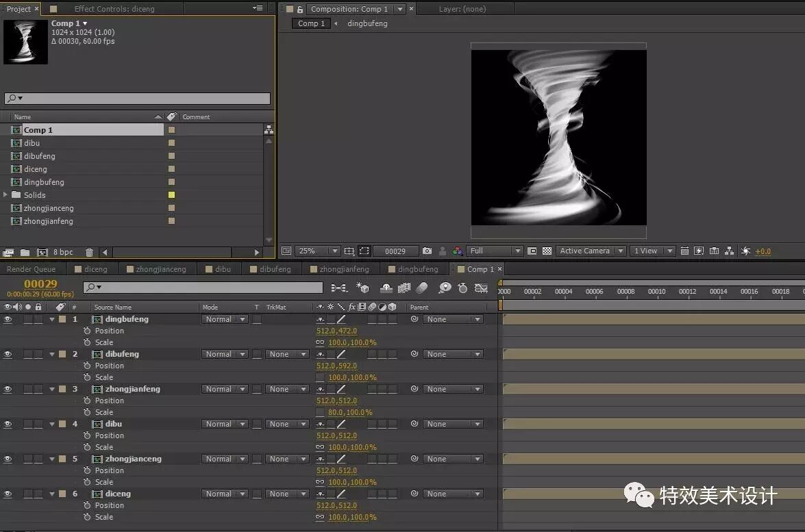Viewport: 805px width, 532px height.
Task: Open Parent dropdown for zhongjianfeng
Action: 453,389
